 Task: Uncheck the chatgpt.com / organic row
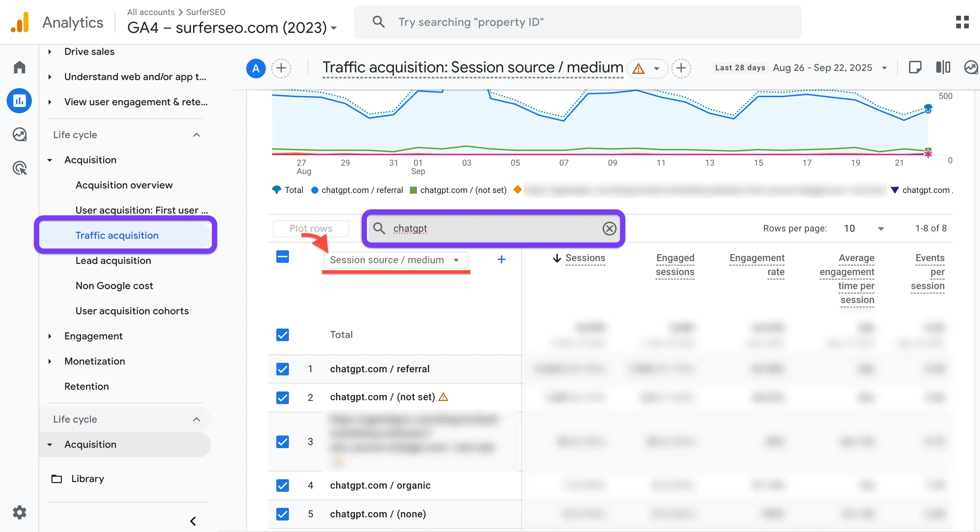[x=282, y=485]
